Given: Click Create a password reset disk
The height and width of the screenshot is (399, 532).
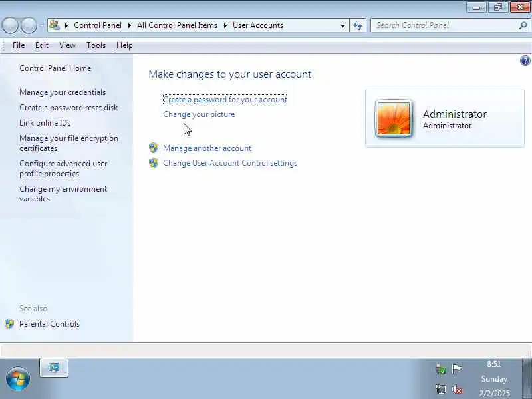Looking at the screenshot, I should point(68,108).
